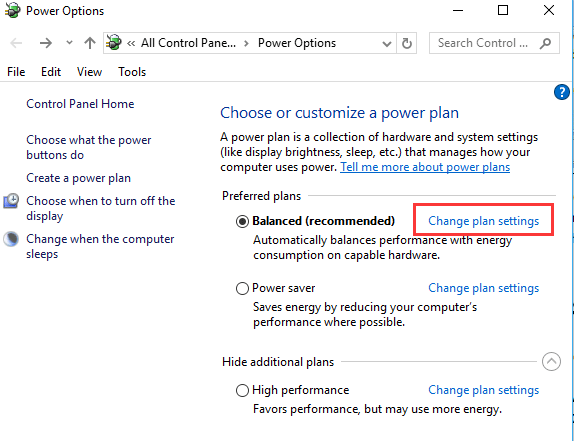Click the monitor clock icon beside turn off display

click(11, 201)
